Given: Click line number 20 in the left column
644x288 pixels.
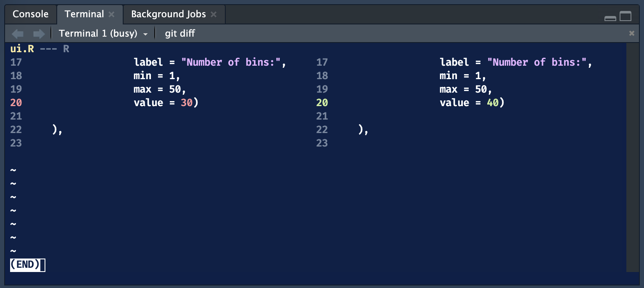Looking at the screenshot, I should (x=16, y=102).
